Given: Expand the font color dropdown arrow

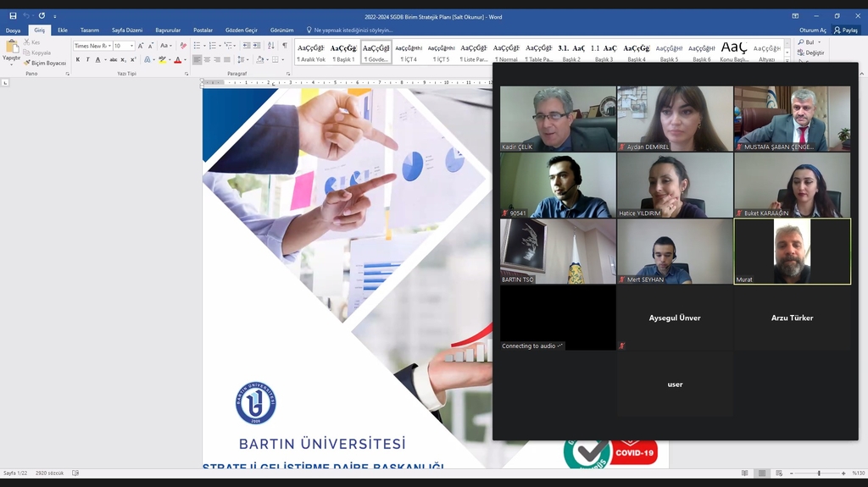Looking at the screenshot, I should 186,60.
